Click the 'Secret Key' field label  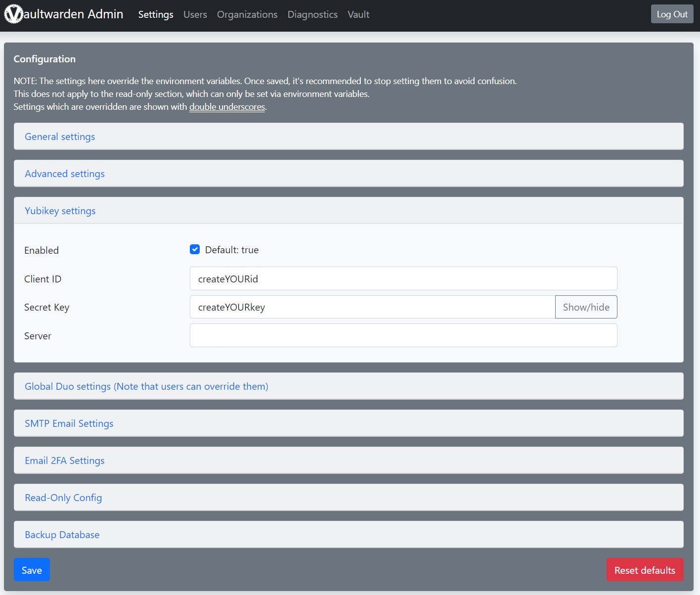(47, 307)
